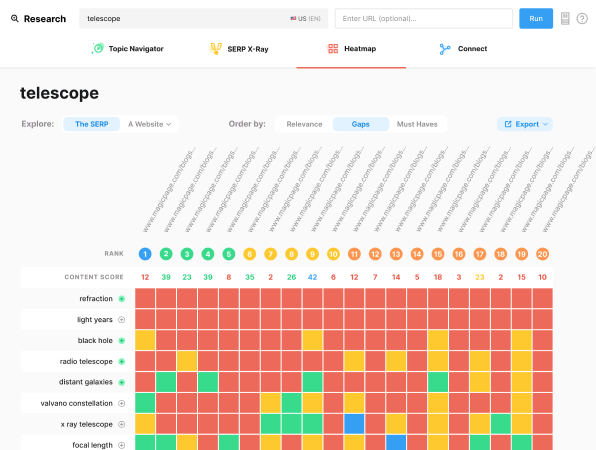Open the US (EN) locale selector

306,18
